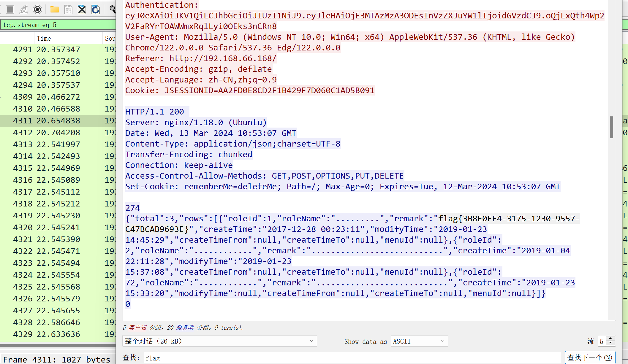Click the 'Referer: http://192.168.66.168/' line
The height and width of the screenshot is (364, 628).
click(201, 58)
